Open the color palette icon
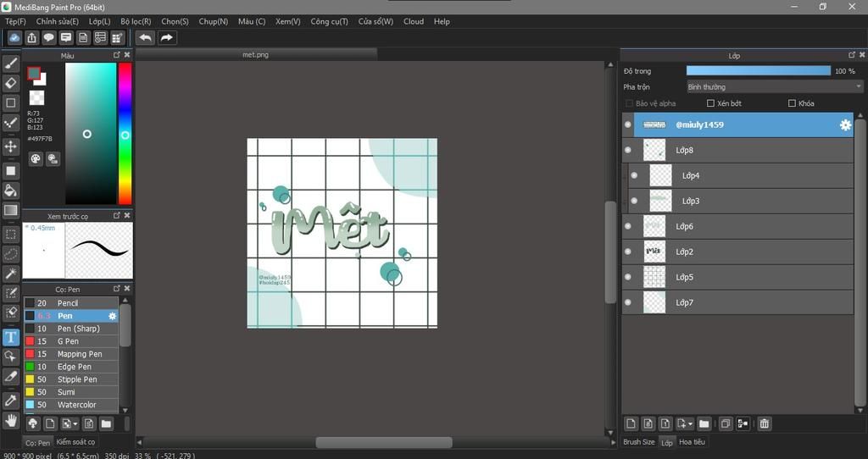The image size is (868, 459). point(36,159)
